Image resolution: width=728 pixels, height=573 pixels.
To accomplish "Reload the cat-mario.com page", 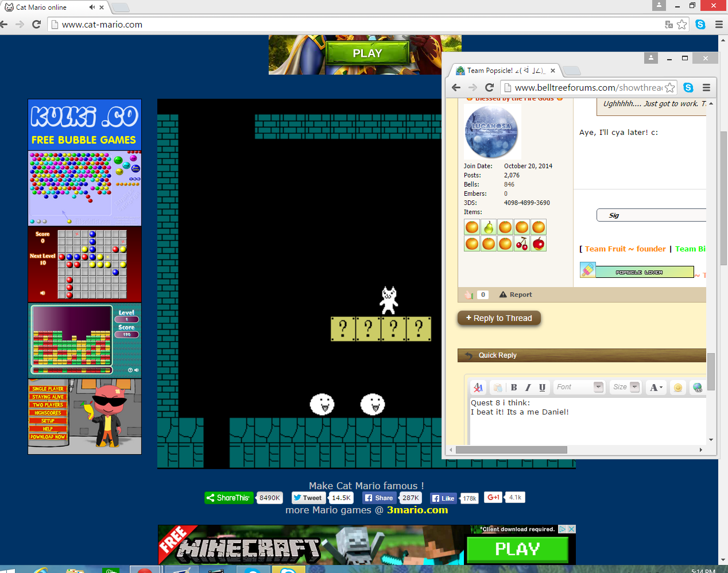I will tap(36, 24).
